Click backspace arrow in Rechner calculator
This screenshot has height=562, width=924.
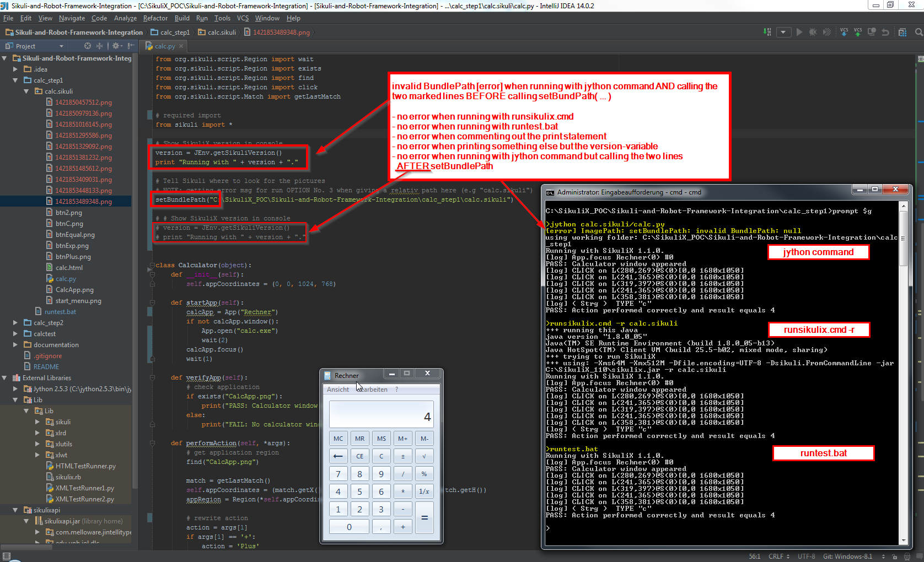[339, 456]
